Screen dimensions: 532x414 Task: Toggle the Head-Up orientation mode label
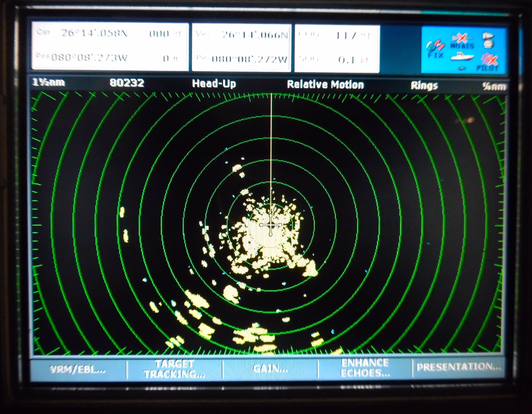[x=214, y=83]
